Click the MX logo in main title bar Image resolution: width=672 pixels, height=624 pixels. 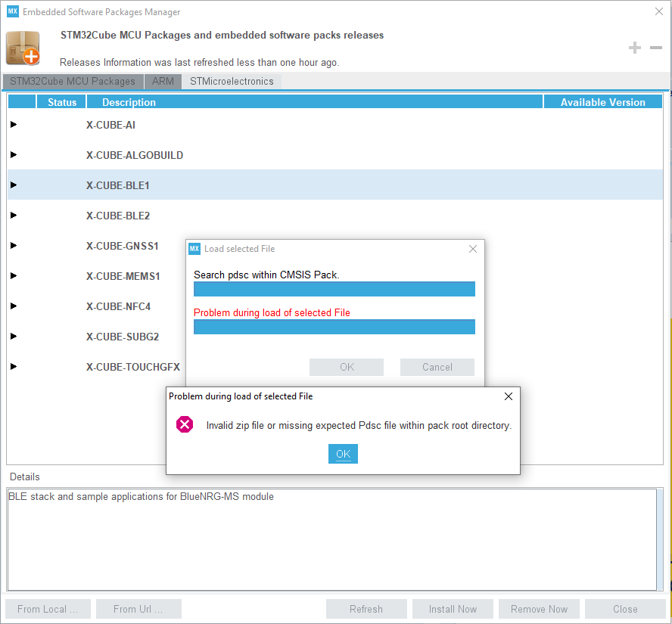click(x=13, y=11)
